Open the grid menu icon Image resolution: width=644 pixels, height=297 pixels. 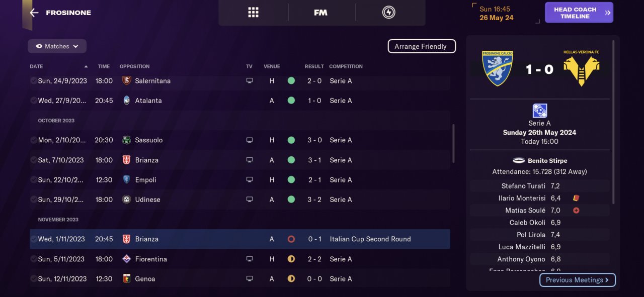click(x=253, y=13)
